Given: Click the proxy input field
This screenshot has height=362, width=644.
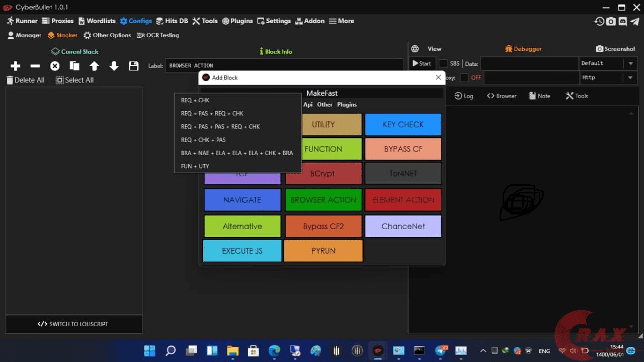Looking at the screenshot, I should click(x=531, y=78).
